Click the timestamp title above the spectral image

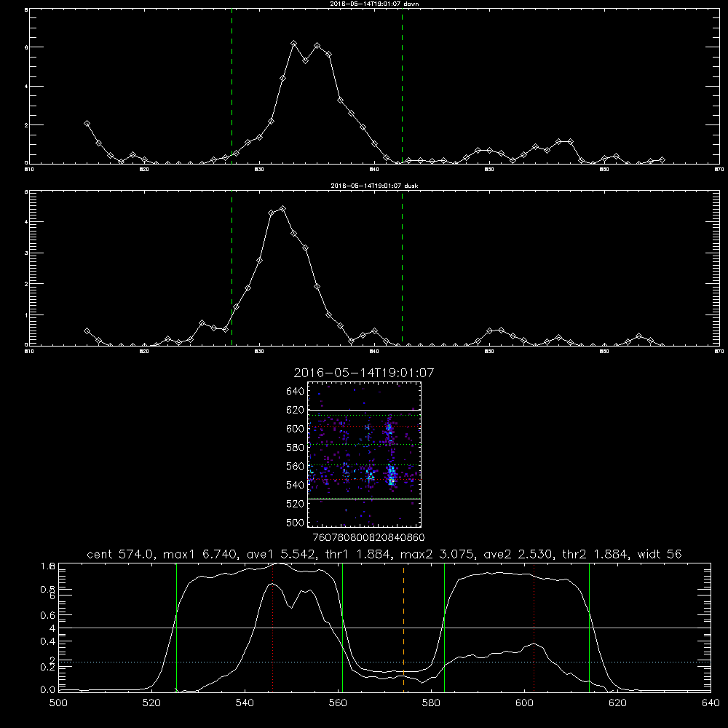363,373
